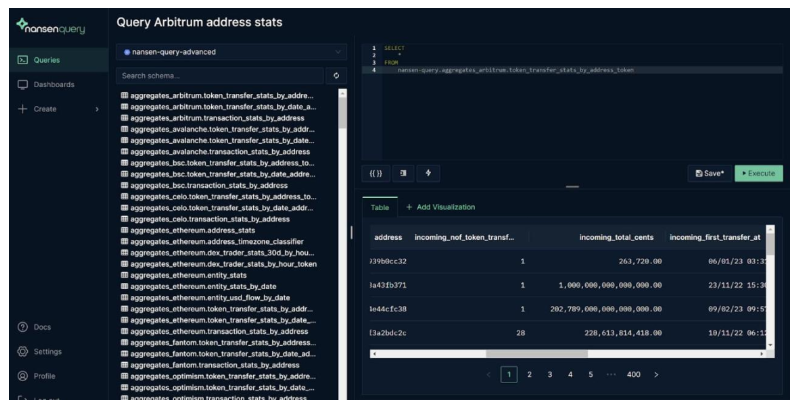Click the double-braces parameter button
Screen dimensions: 793x403
pyautogui.click(x=376, y=173)
